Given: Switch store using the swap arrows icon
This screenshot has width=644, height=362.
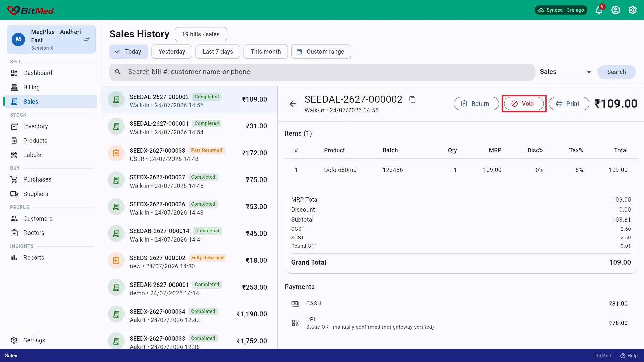Looking at the screenshot, I should [x=87, y=40].
